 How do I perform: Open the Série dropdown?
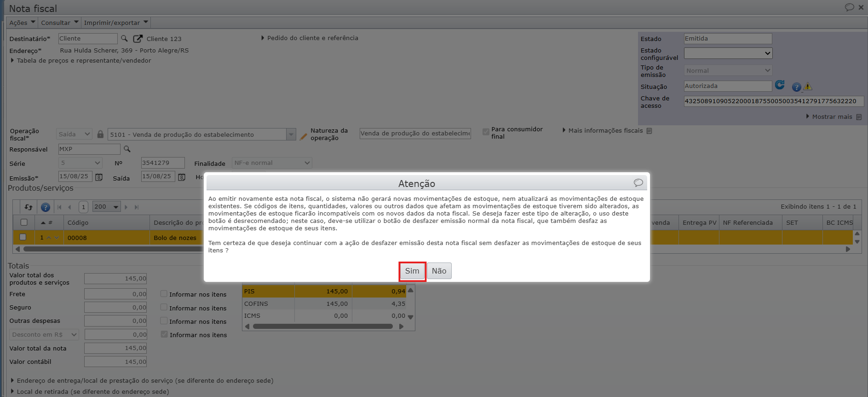point(80,163)
